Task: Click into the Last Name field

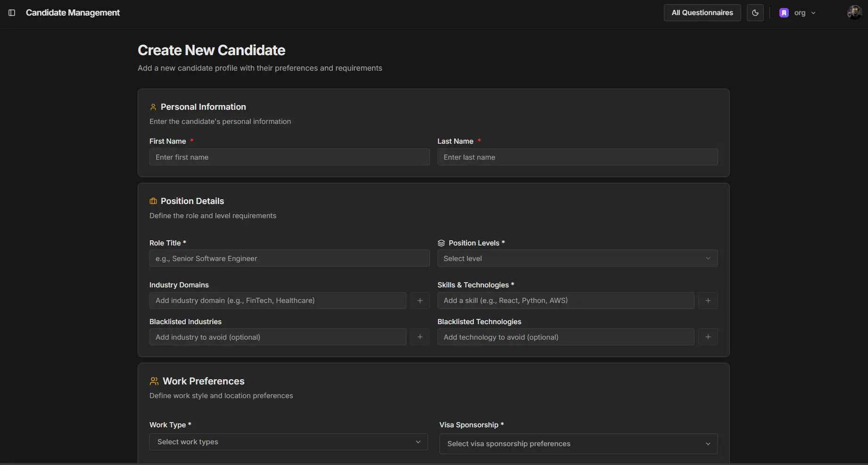Action: [x=577, y=157]
